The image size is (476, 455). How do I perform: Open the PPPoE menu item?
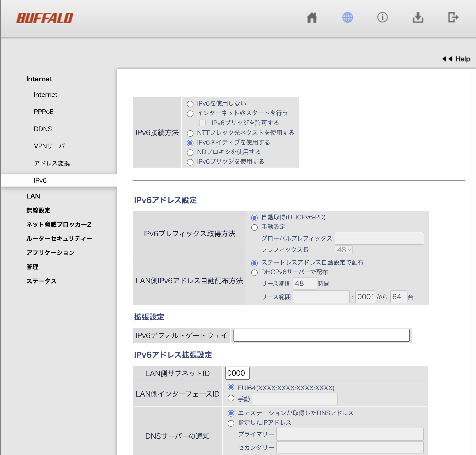point(44,112)
